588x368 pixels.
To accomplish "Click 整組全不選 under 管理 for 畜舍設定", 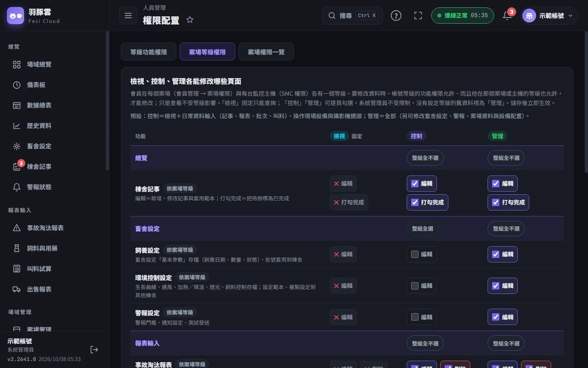I will point(506,229).
